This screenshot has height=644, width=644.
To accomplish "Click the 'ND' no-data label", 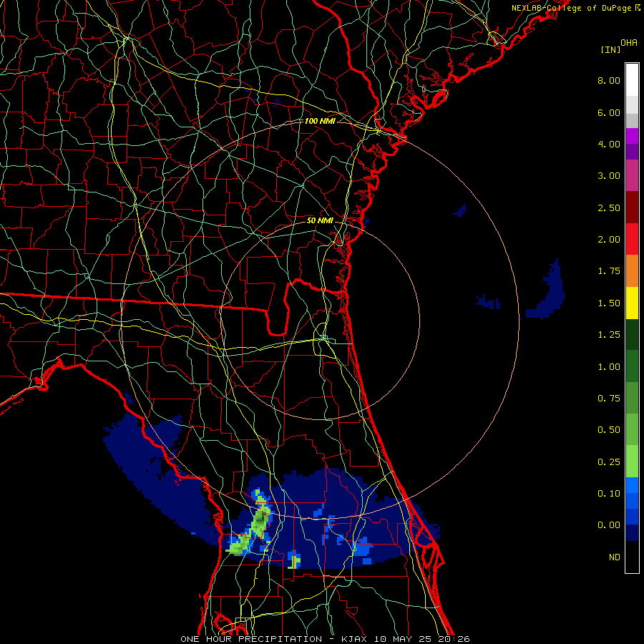I will (615, 557).
